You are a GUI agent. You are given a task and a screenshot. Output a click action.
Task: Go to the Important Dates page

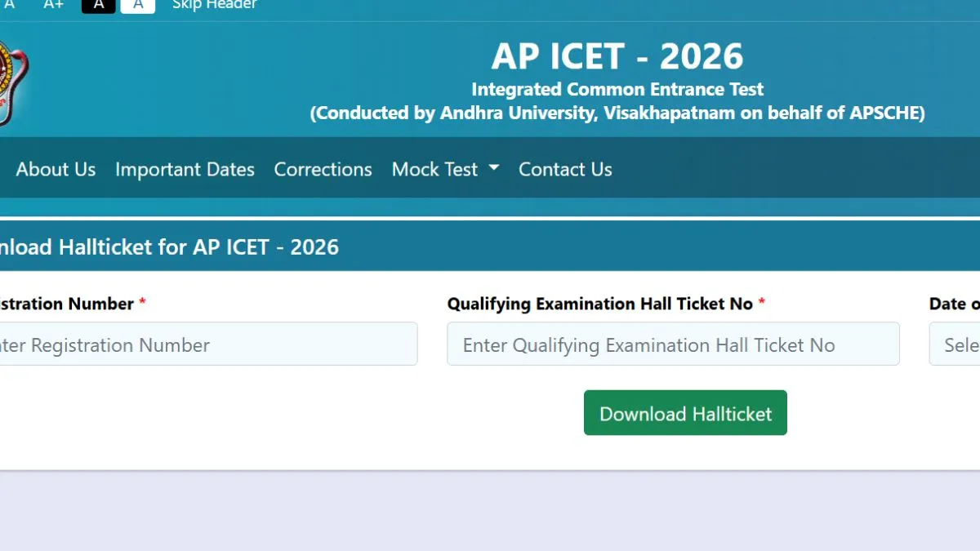pyautogui.click(x=185, y=169)
